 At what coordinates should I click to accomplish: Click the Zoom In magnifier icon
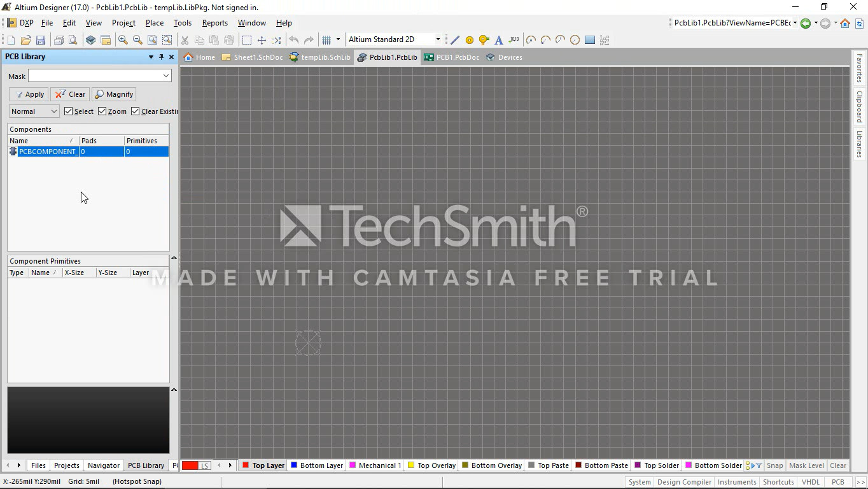[x=123, y=40]
